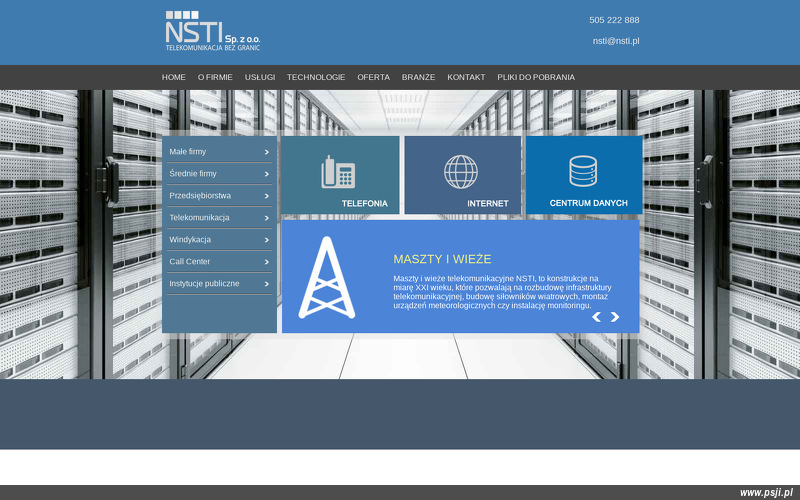The width and height of the screenshot is (800, 500).
Task: Select the Instytucje publiczne sidebar link
Action: pos(204,283)
